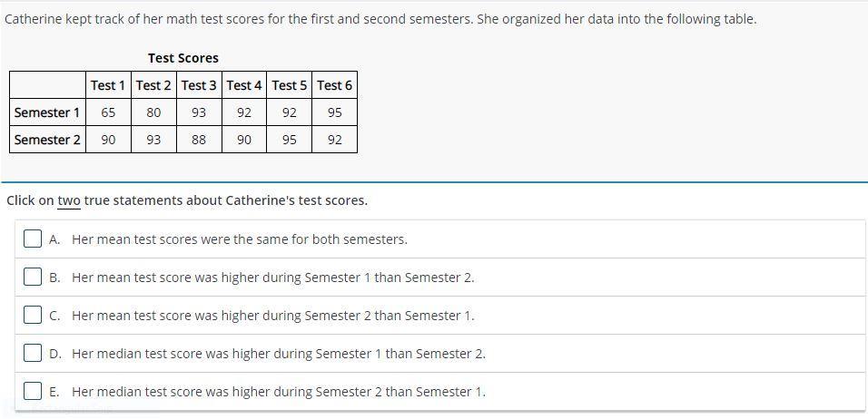This screenshot has height=419, width=868.
Task: Select the "Semester 1" row label
Action: [47, 112]
